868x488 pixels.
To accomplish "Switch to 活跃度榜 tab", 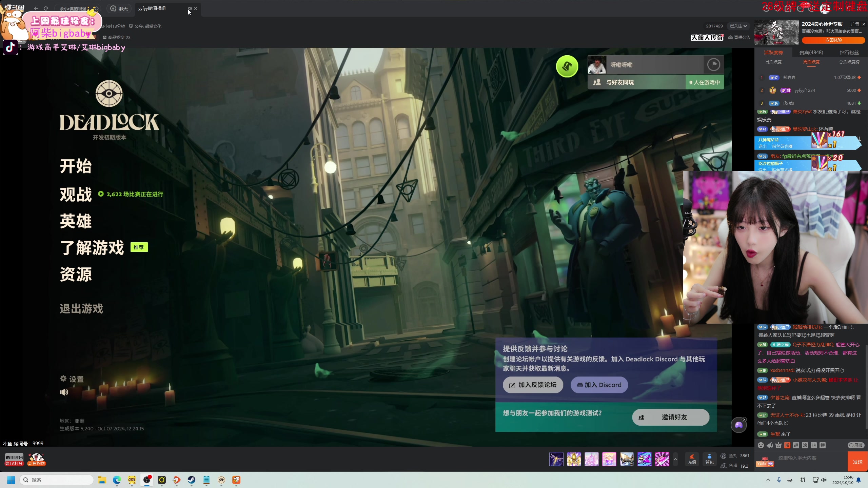I will click(773, 53).
